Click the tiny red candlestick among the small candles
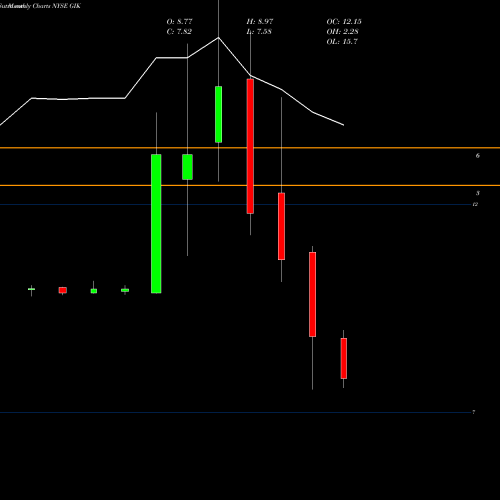The width and height of the screenshot is (500, 500). coord(63,290)
